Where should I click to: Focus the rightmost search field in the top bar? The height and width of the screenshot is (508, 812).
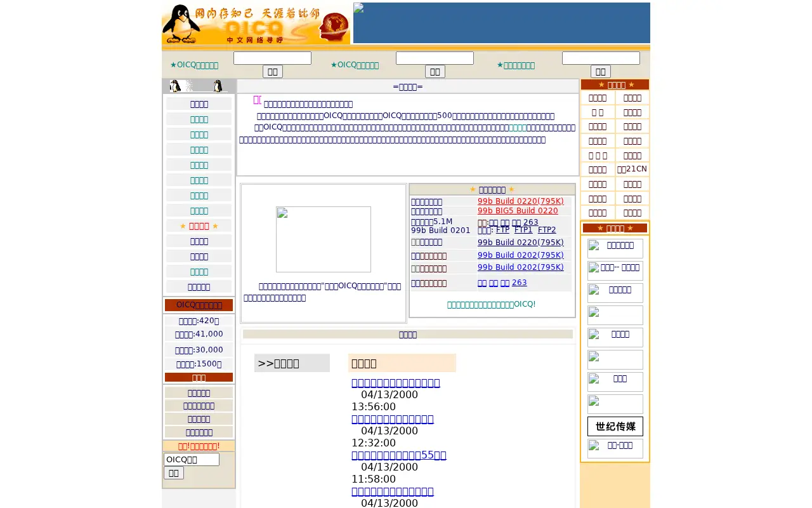click(x=601, y=58)
